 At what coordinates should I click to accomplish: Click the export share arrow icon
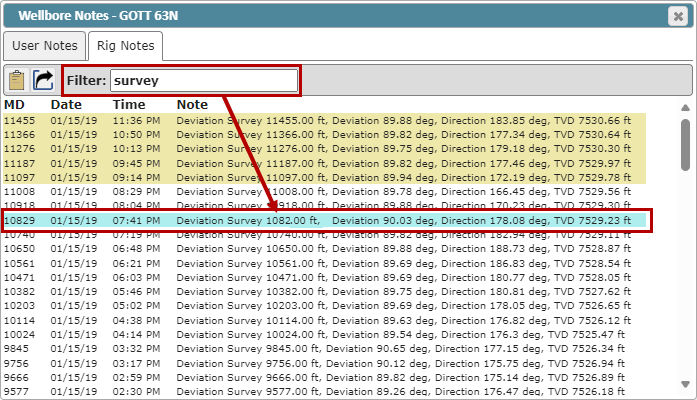[43, 80]
